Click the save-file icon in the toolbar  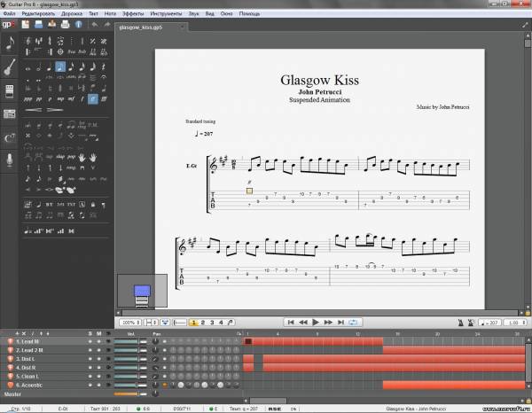click(52, 24)
